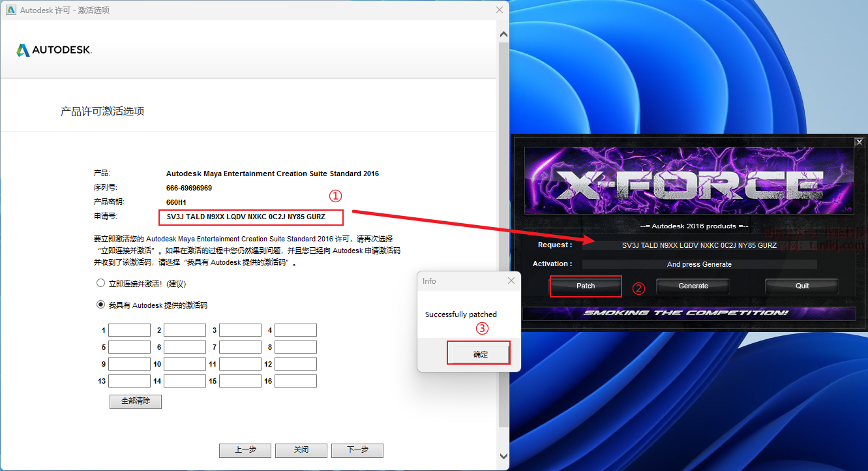Click activation code field 14
This screenshot has height=471, width=868.
pyautogui.click(x=185, y=381)
